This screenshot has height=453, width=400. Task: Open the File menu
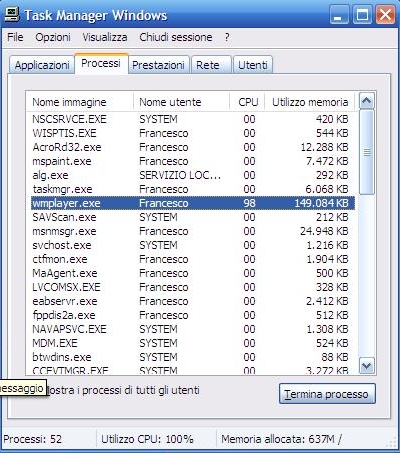point(15,37)
